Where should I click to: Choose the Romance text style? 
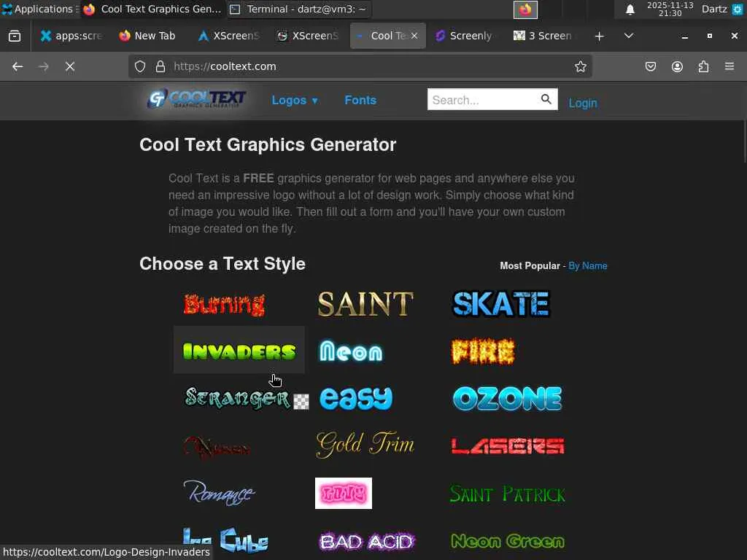pyautogui.click(x=219, y=492)
